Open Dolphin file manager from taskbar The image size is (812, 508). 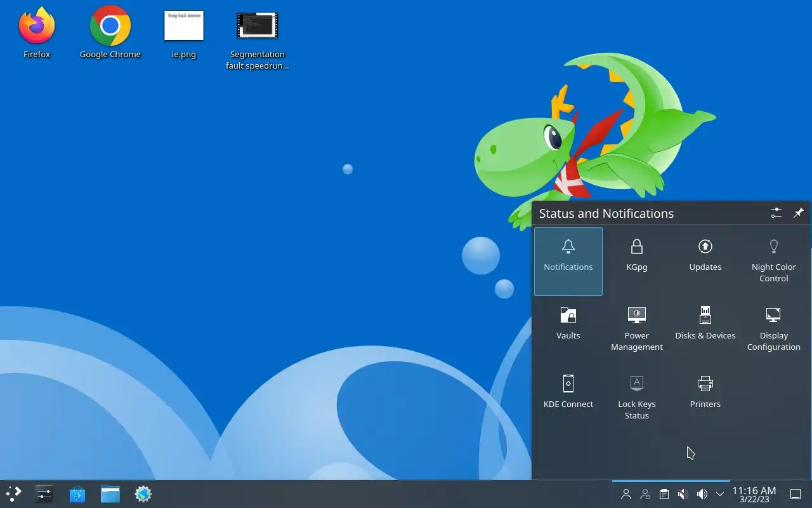point(110,494)
